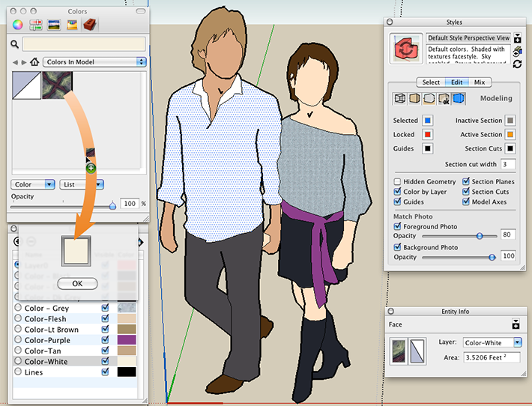Click the update style refresh icon
Viewport: 532px width, 406px height.
click(x=517, y=64)
